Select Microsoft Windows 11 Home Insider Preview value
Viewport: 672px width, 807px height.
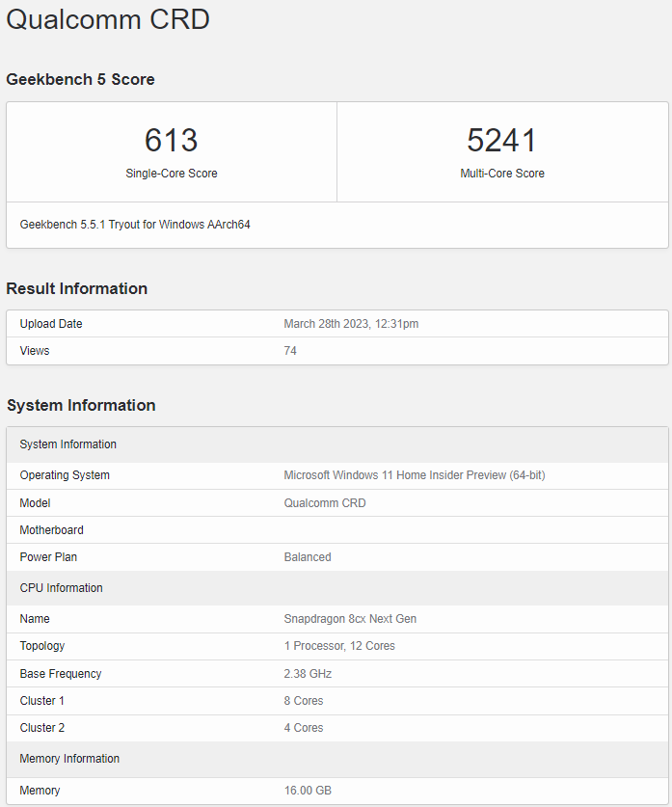pos(415,475)
